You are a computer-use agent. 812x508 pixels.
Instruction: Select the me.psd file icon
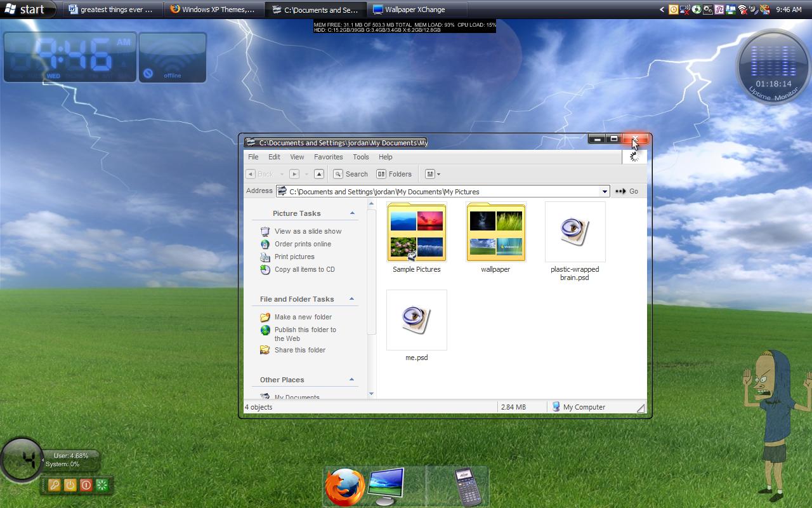(417, 320)
